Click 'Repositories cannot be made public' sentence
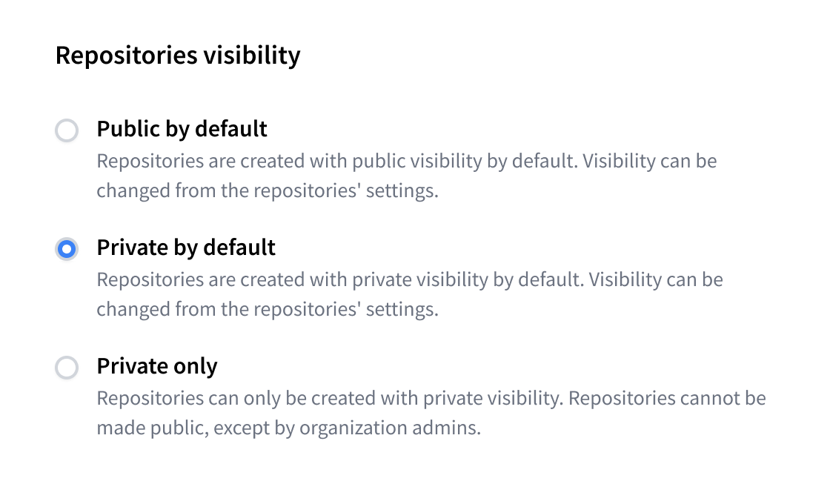Image resolution: width=830 pixels, height=504 pixels. (665, 399)
